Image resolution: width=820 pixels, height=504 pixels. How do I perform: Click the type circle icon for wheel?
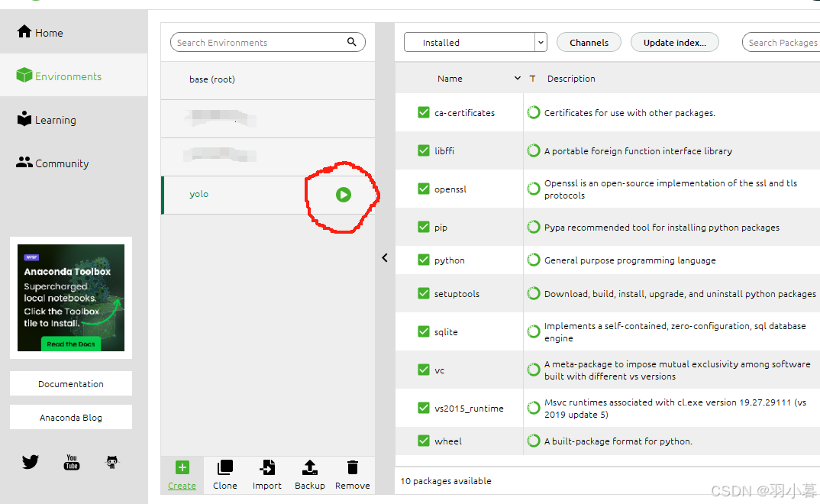coord(534,441)
